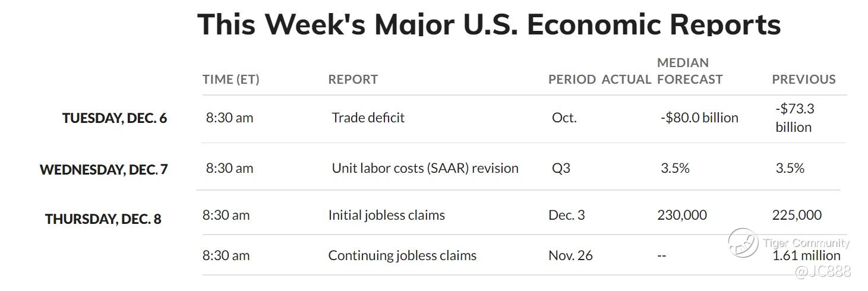Click the PERIOD column header
Image resolution: width=868 pixels, height=291 pixels.
click(x=572, y=79)
